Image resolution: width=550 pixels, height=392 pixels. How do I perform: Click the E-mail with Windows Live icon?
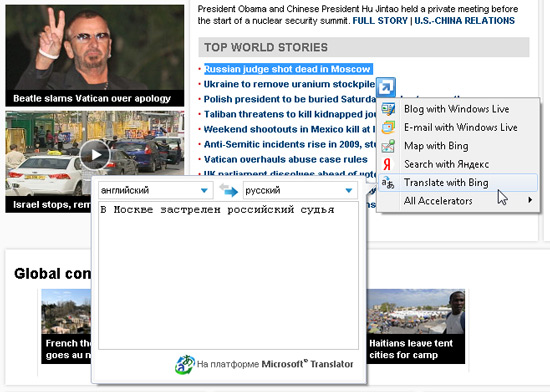click(x=388, y=127)
